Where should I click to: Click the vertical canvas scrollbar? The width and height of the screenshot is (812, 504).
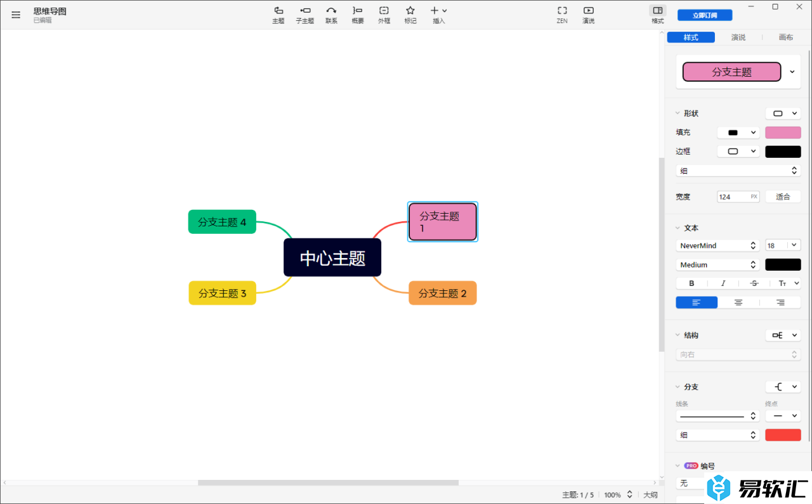coord(662,255)
